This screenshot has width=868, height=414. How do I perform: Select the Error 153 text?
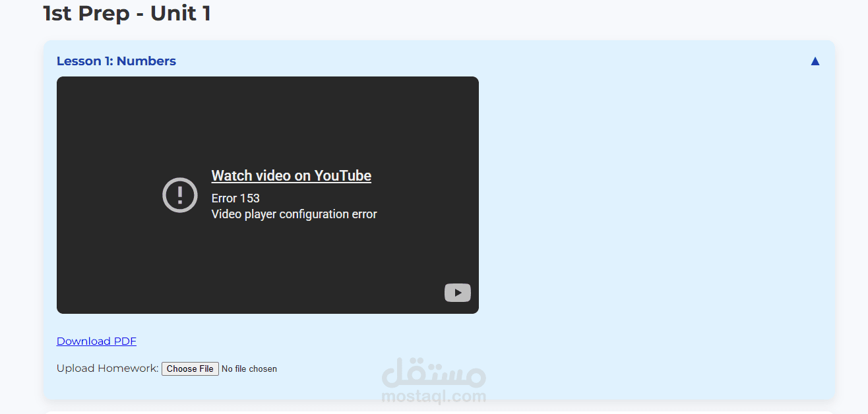point(235,198)
